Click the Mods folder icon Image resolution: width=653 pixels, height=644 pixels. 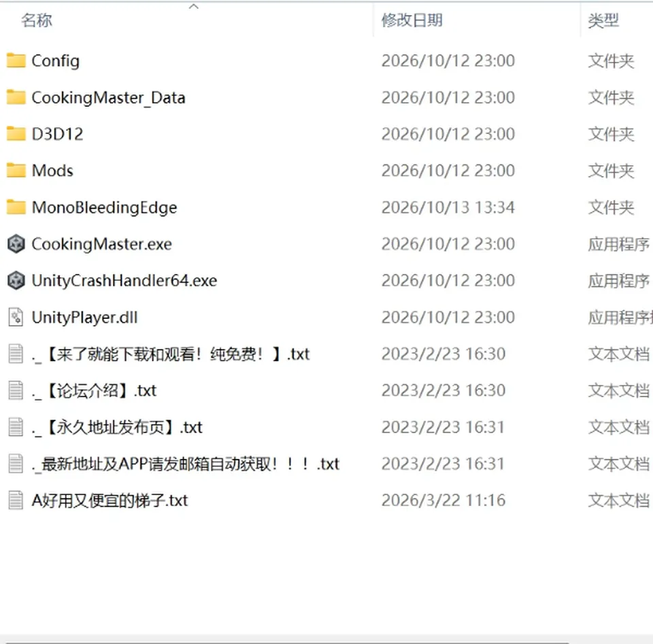tap(16, 171)
